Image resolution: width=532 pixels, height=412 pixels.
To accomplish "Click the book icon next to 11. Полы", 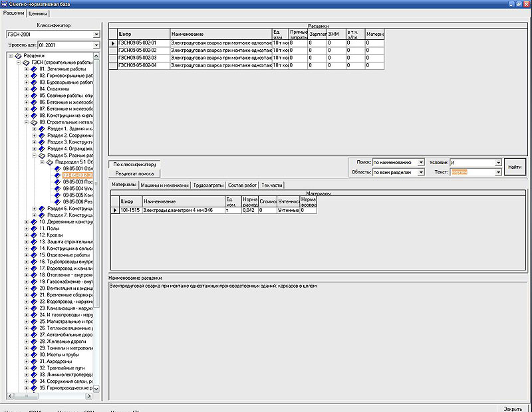I will 34,228.
